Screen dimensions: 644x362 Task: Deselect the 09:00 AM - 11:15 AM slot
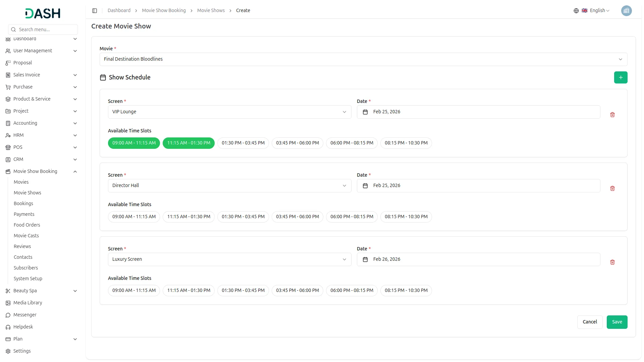coord(134,143)
